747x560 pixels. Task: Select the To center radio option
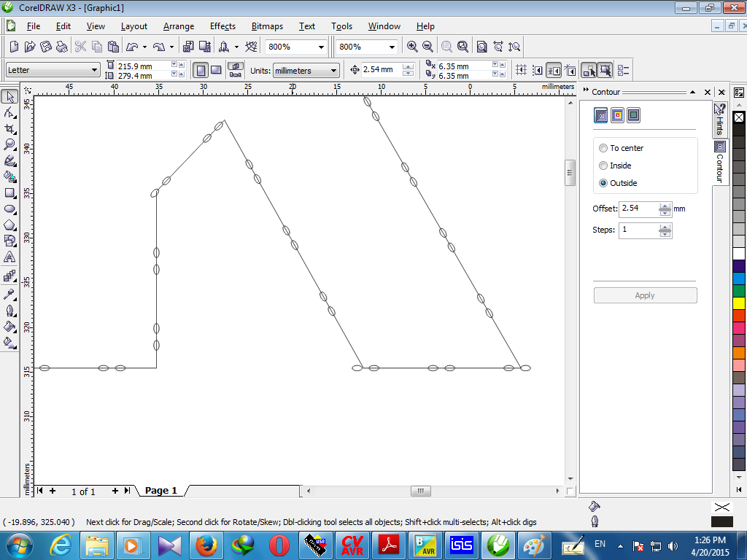[x=603, y=148]
